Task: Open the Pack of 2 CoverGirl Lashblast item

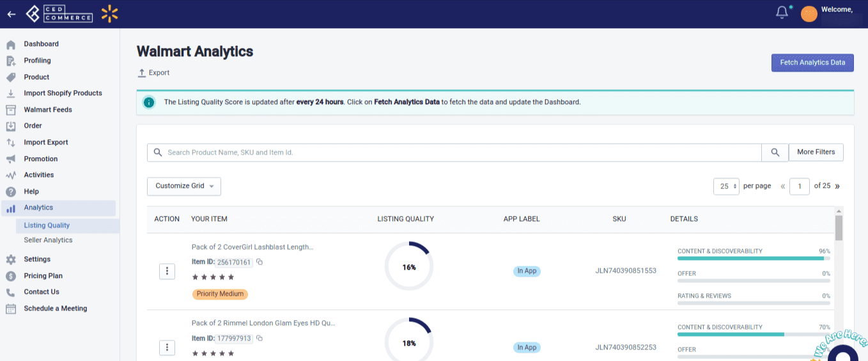Action: point(252,247)
